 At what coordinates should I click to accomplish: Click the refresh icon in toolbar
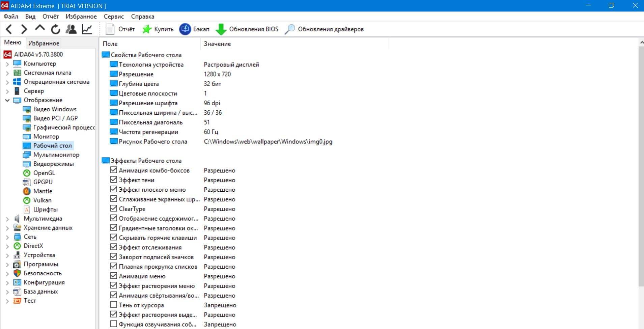(x=56, y=29)
